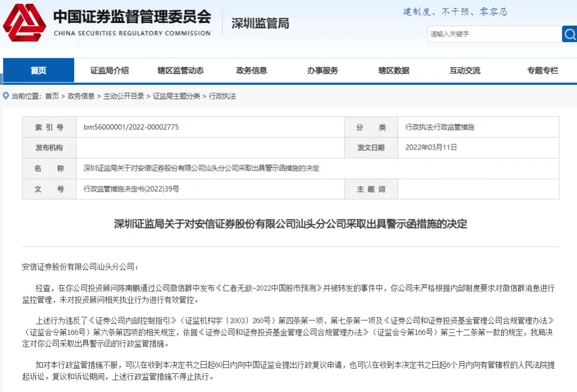
Task: Click the 深圳监管局 header text
Action: (x=260, y=23)
